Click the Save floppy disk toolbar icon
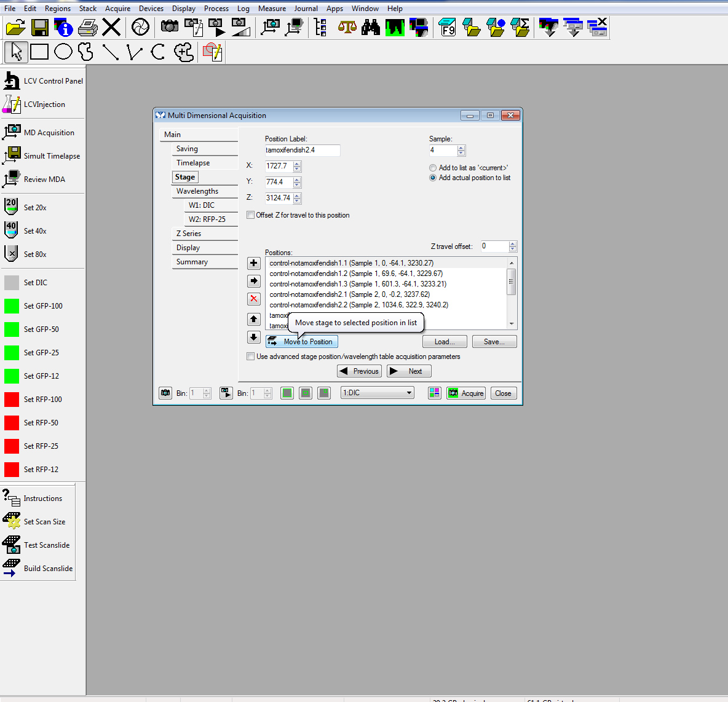This screenshot has width=728, height=702. coord(40,28)
